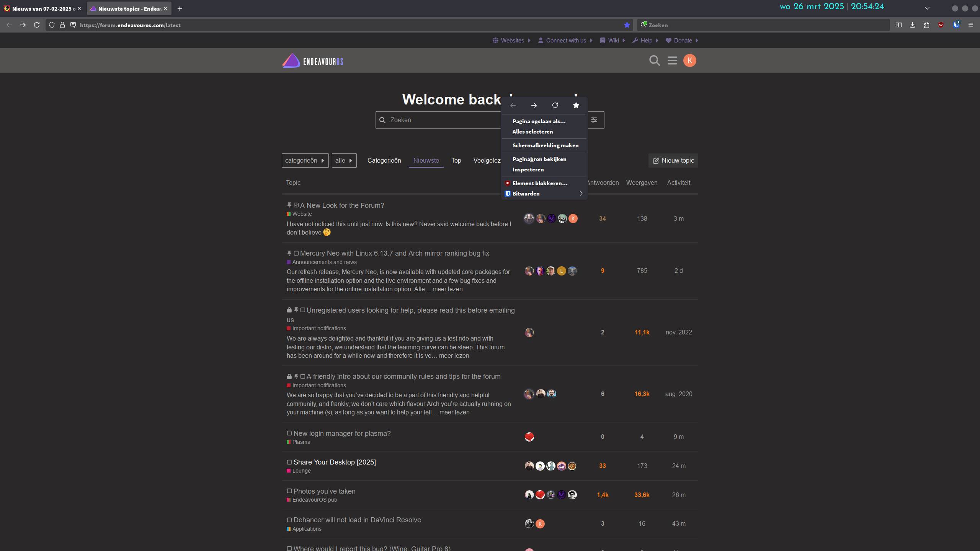
Task: Click context menu bookmark star
Action: [576, 105]
